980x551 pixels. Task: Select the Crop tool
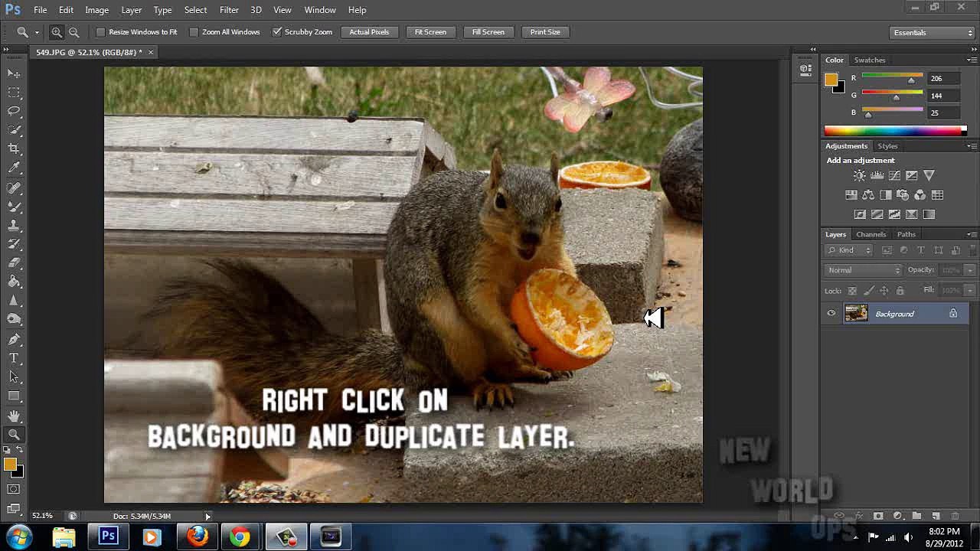point(14,148)
